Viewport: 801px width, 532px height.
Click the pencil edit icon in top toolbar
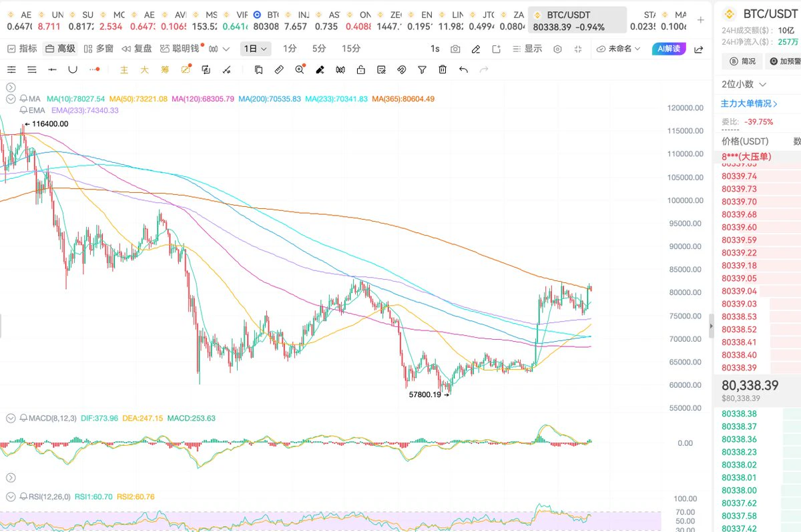[x=475, y=49]
